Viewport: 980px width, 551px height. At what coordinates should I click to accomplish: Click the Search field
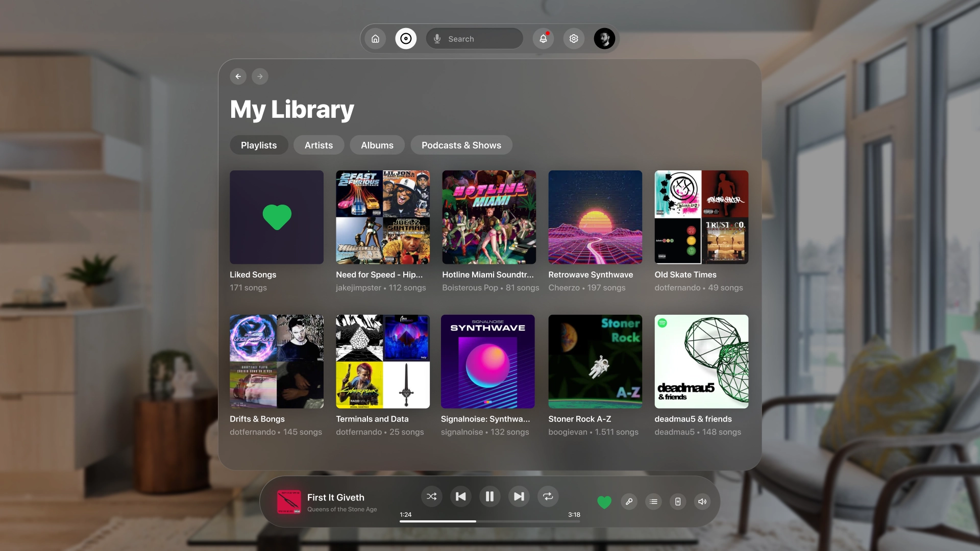pos(475,39)
